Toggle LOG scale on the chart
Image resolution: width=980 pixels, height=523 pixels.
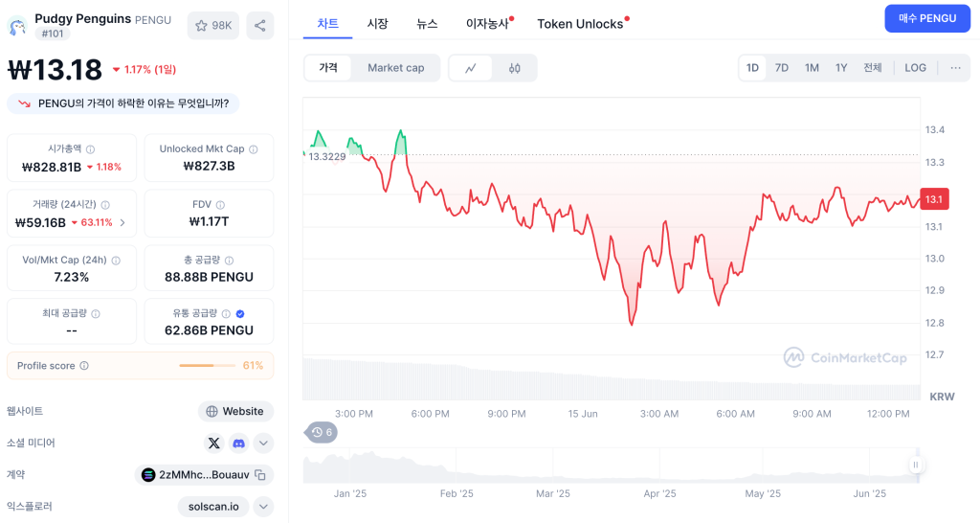pyautogui.click(x=916, y=68)
